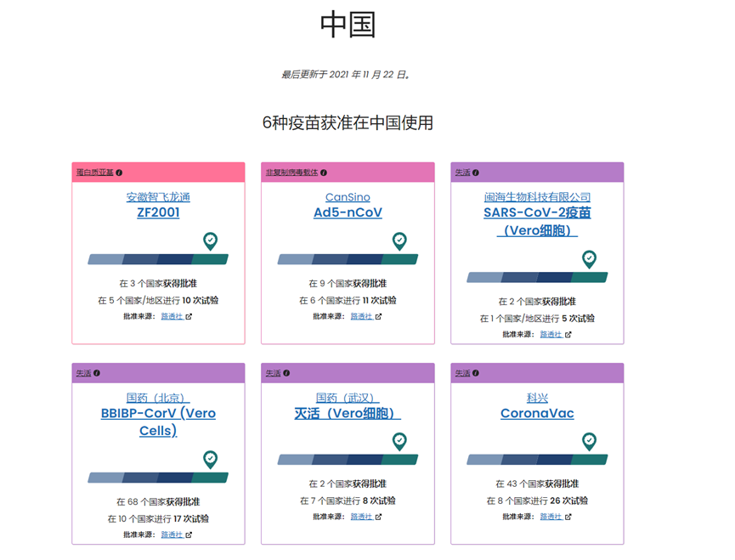Click text 在 43 个国家获得批准
The width and height of the screenshot is (735, 560).
[x=537, y=484]
